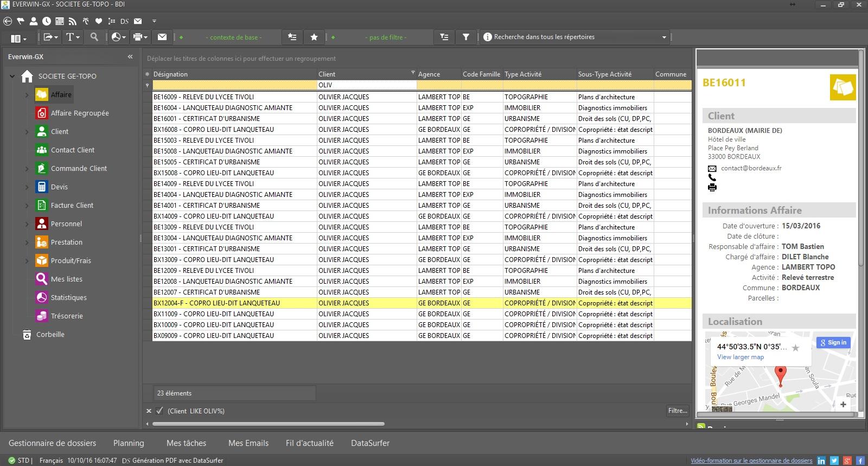The image size is (868, 466).
Task: Click the filter list icon beside funnel
Action: tap(444, 37)
